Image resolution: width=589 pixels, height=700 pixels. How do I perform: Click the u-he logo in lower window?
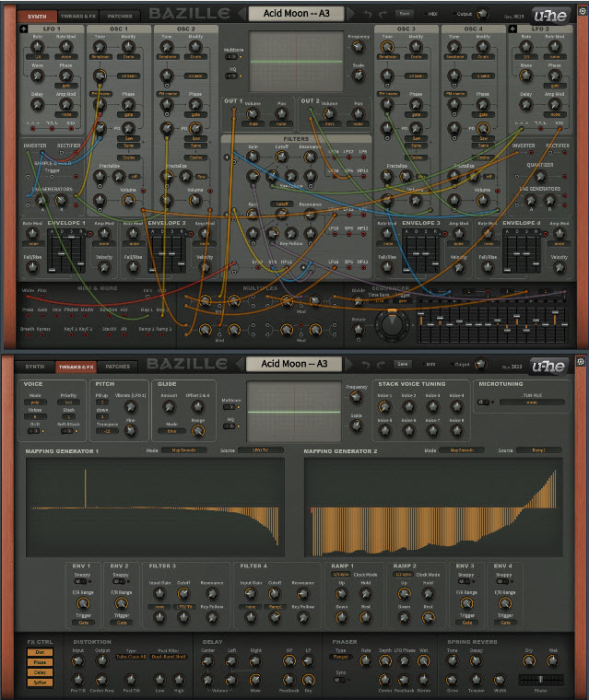(x=548, y=367)
